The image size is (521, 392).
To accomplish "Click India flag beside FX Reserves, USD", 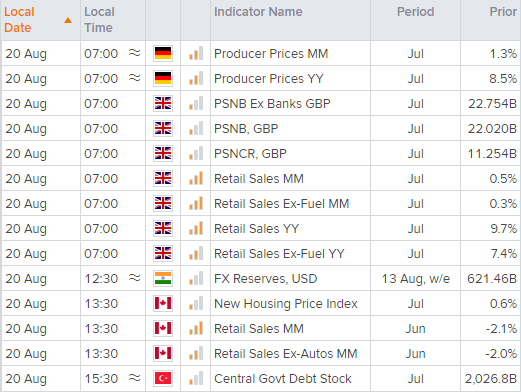I will pyautogui.click(x=163, y=278).
